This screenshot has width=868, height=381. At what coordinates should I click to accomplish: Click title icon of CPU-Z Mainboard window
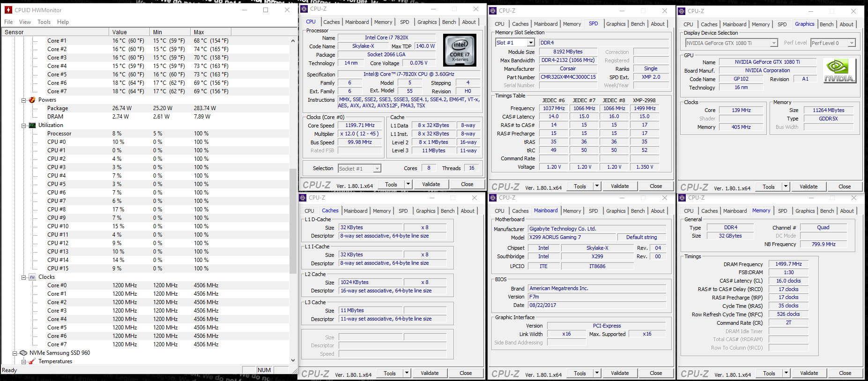click(493, 198)
